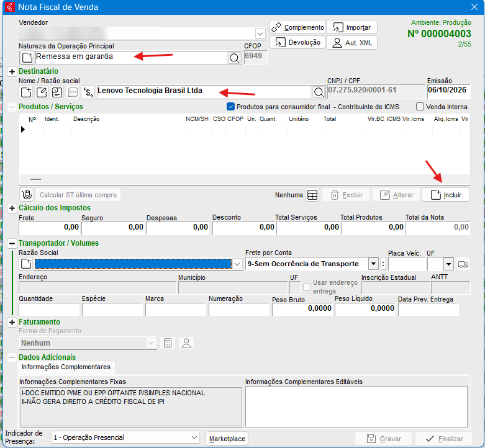The image size is (485, 448).
Task: Click Emissão date field
Action: (448, 91)
